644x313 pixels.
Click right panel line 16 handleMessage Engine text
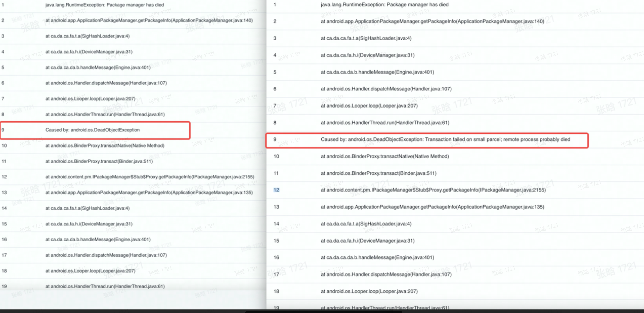pyautogui.click(x=378, y=257)
